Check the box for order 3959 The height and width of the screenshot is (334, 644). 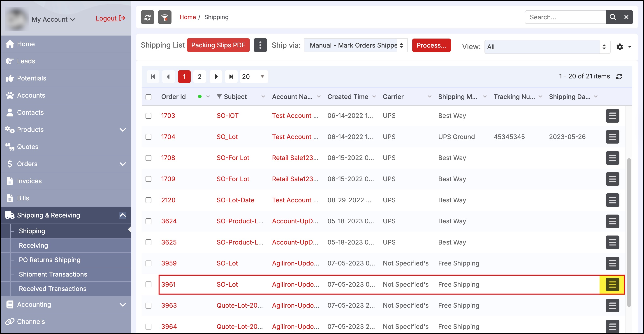tap(148, 263)
